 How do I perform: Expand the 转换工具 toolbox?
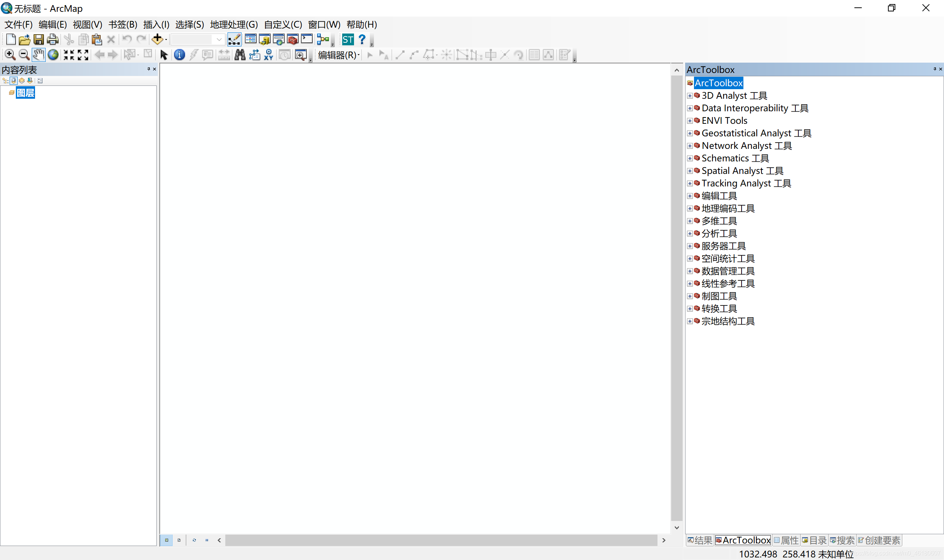[x=690, y=309]
